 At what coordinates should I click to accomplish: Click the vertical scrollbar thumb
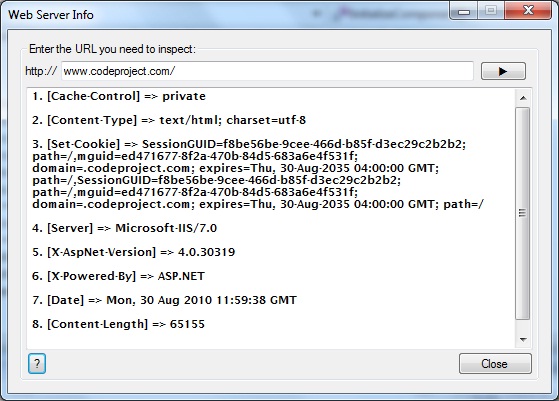pyautogui.click(x=523, y=213)
